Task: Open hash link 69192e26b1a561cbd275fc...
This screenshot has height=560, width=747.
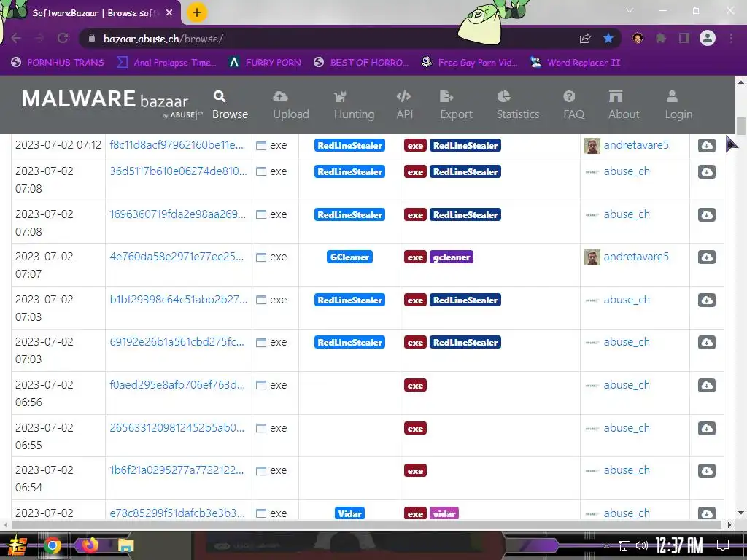Action: (177, 342)
